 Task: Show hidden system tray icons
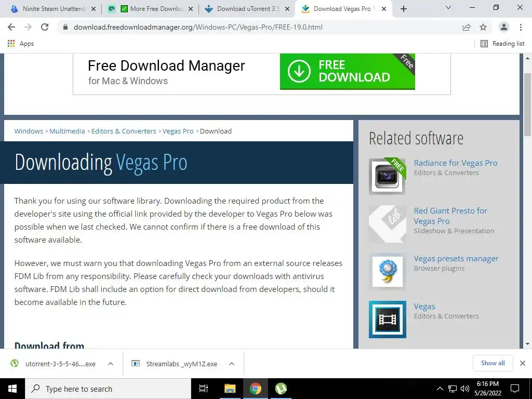coord(440,389)
